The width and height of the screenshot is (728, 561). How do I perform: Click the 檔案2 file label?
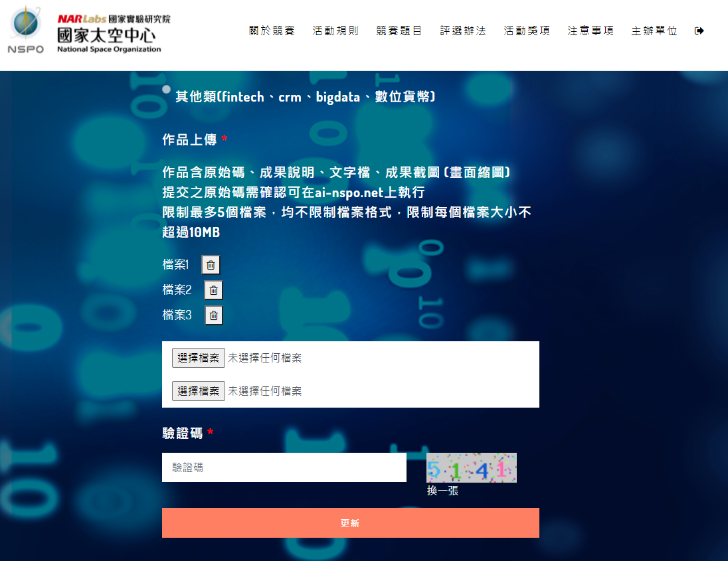coord(177,290)
